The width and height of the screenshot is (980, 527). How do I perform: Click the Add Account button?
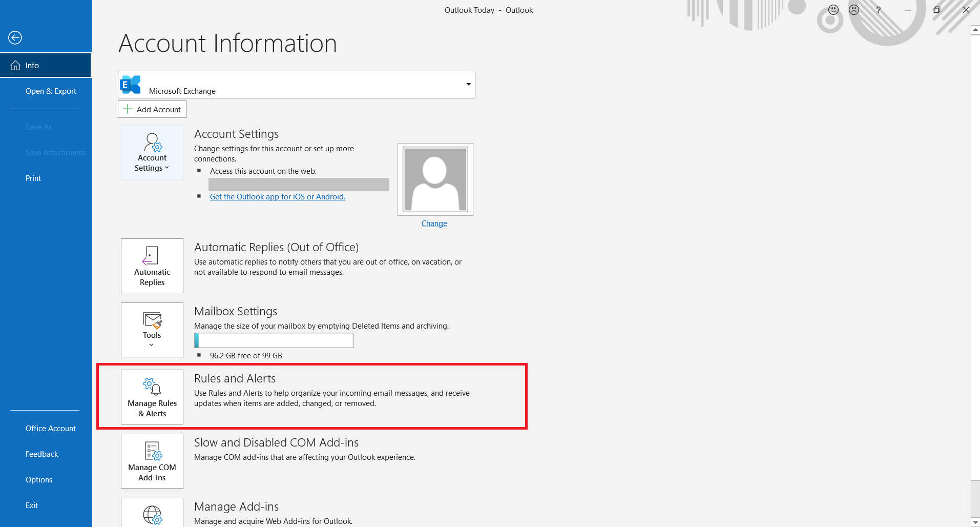(x=152, y=109)
